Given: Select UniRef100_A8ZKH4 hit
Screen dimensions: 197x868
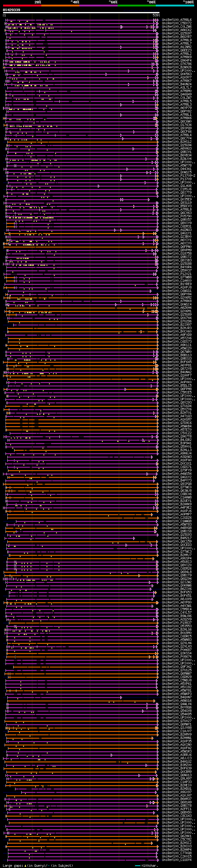Looking at the screenshot, I should (x=177, y=308).
